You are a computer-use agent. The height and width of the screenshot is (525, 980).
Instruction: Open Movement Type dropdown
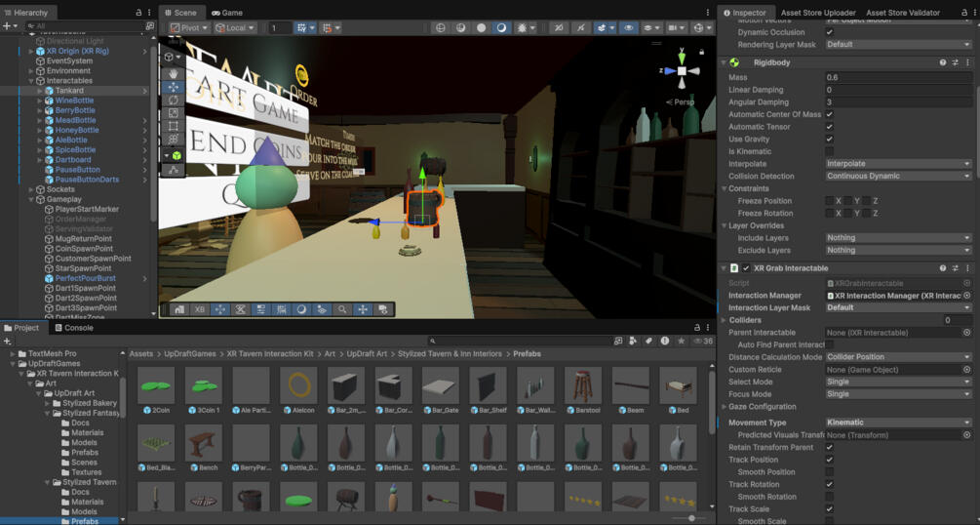tap(899, 423)
